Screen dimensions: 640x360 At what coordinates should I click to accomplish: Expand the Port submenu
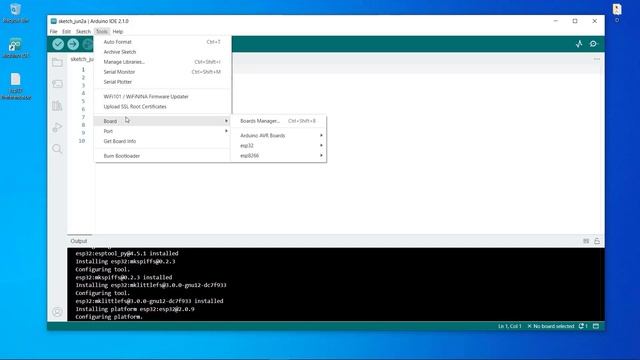[x=162, y=131]
